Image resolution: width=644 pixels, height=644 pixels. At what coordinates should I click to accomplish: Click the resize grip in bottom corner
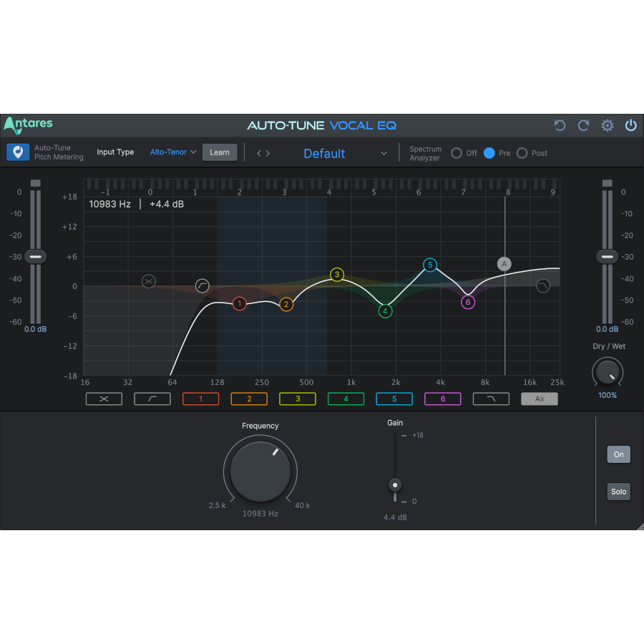pos(640,527)
